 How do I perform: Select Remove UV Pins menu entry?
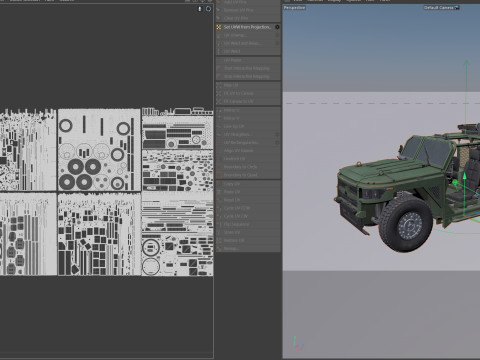coord(248,10)
